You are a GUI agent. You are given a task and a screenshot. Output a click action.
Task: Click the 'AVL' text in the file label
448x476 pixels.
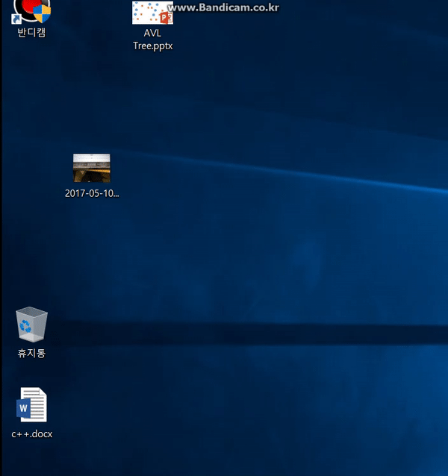[x=152, y=34]
